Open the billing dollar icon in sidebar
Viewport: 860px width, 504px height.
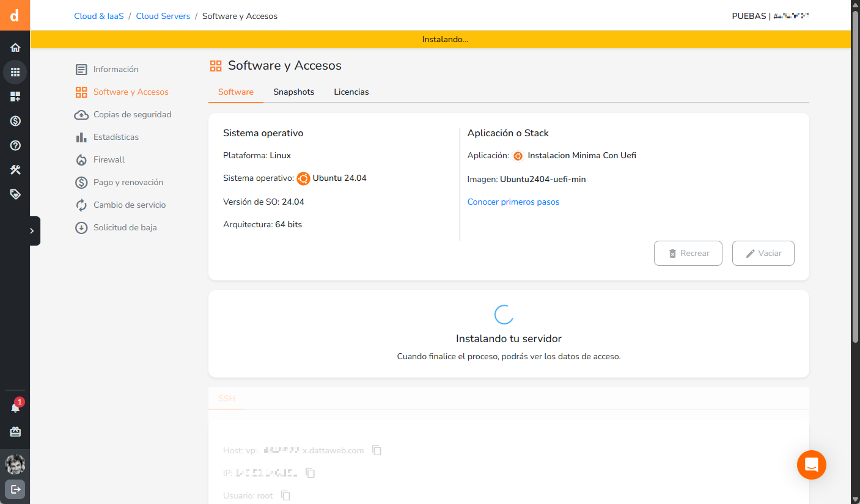(15, 121)
